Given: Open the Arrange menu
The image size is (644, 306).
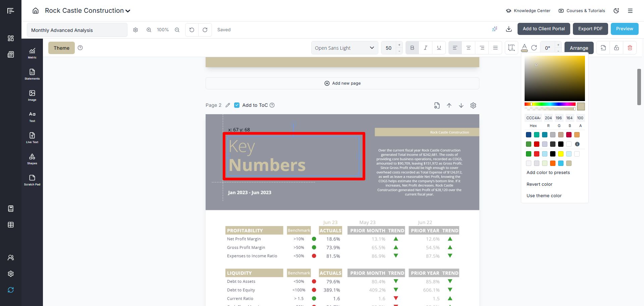Looking at the screenshot, I should [x=579, y=48].
